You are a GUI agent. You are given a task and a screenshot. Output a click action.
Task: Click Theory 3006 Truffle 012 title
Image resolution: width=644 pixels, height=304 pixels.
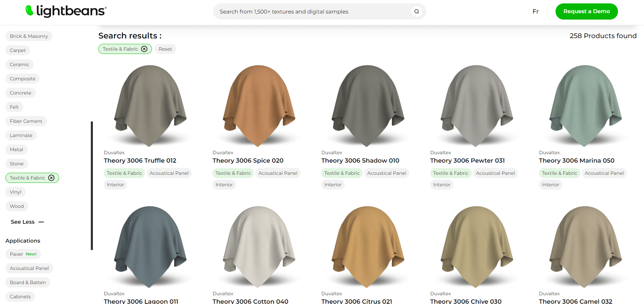click(140, 161)
